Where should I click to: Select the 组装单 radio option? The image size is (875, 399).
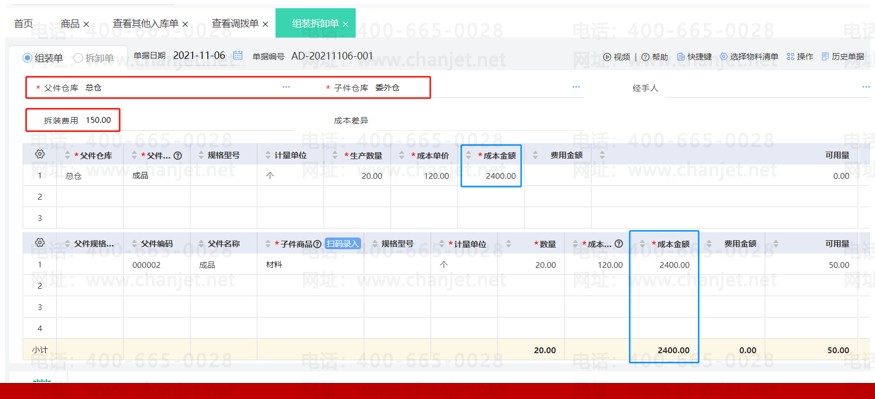(27, 58)
